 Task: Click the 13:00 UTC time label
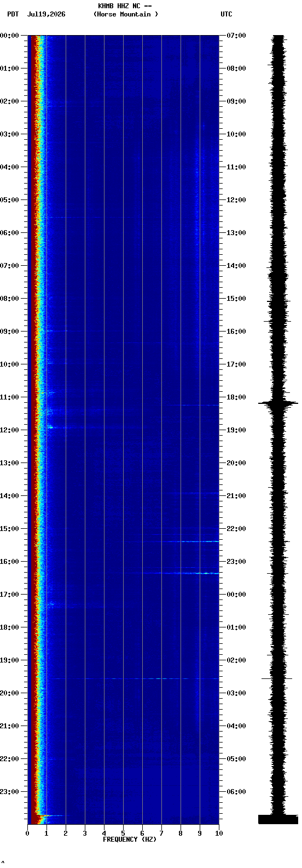click(236, 233)
